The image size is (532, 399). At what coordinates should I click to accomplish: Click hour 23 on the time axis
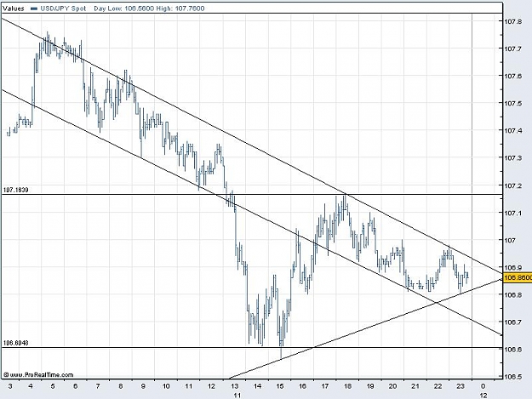point(460,385)
